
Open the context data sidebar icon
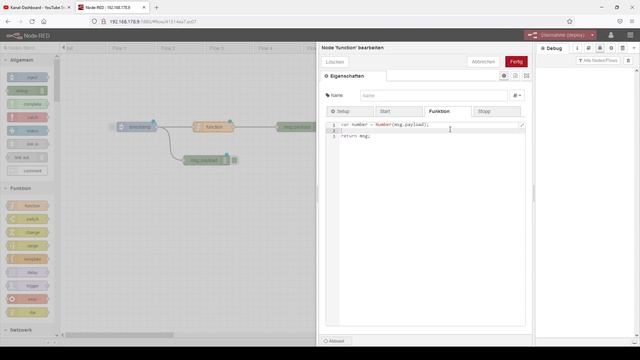[622, 48]
